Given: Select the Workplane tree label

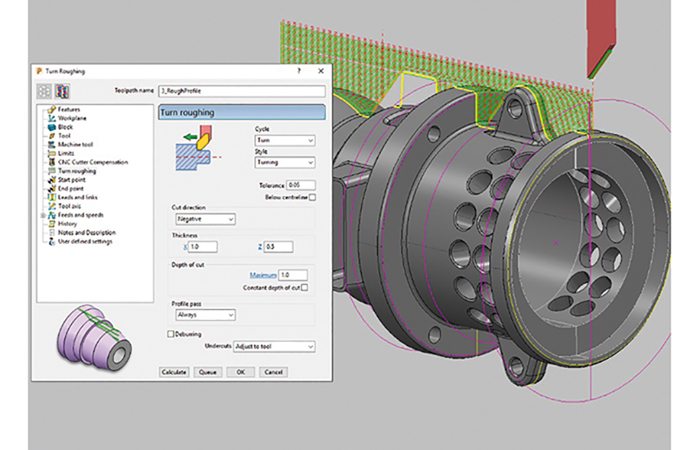Looking at the screenshot, I should coord(72,118).
